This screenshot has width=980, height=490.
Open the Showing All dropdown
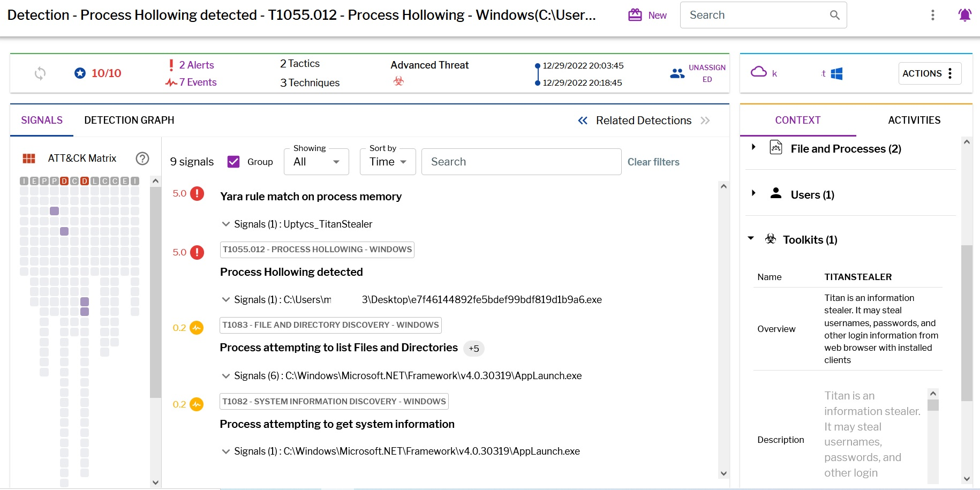pyautogui.click(x=316, y=162)
